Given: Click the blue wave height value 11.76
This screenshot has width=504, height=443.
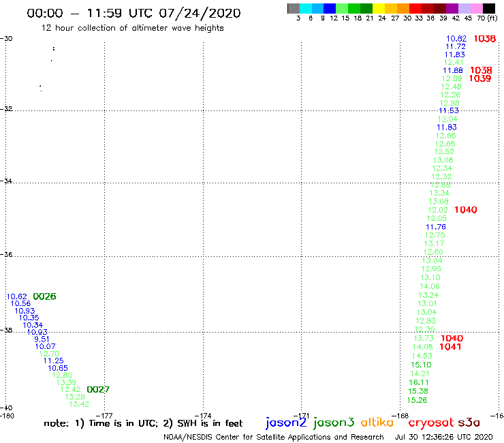Looking at the screenshot, I should (x=435, y=227).
